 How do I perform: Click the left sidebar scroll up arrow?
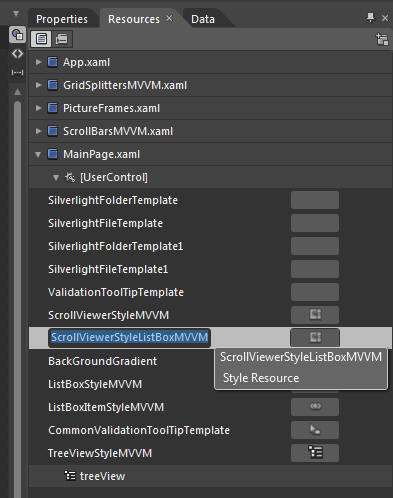tap(17, 91)
